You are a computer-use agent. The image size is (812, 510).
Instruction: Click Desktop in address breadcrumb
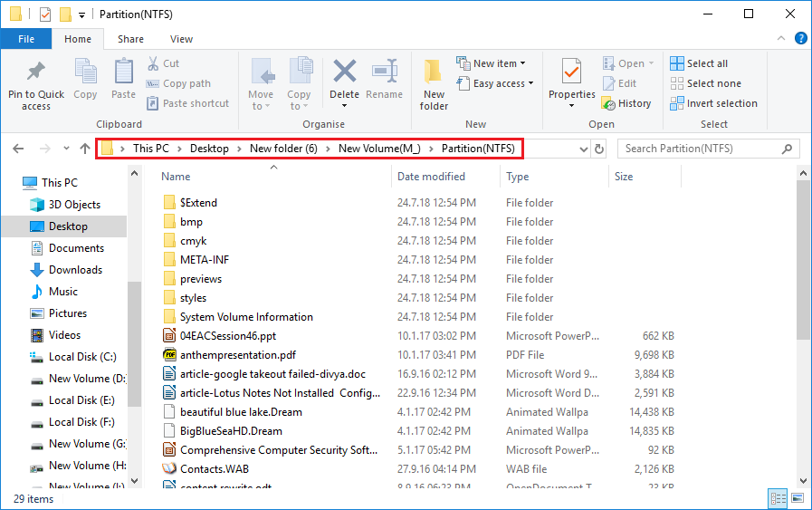pyautogui.click(x=209, y=149)
